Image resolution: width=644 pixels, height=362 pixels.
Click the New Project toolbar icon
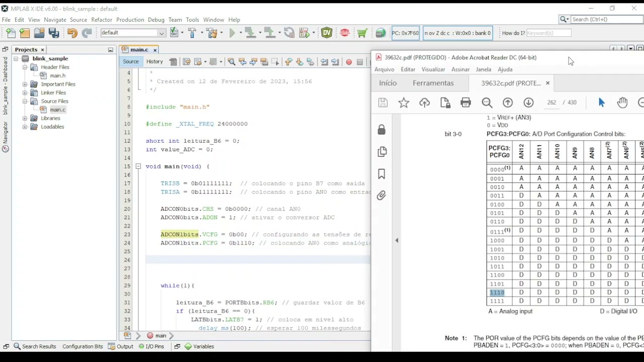pyautogui.click(x=25, y=33)
